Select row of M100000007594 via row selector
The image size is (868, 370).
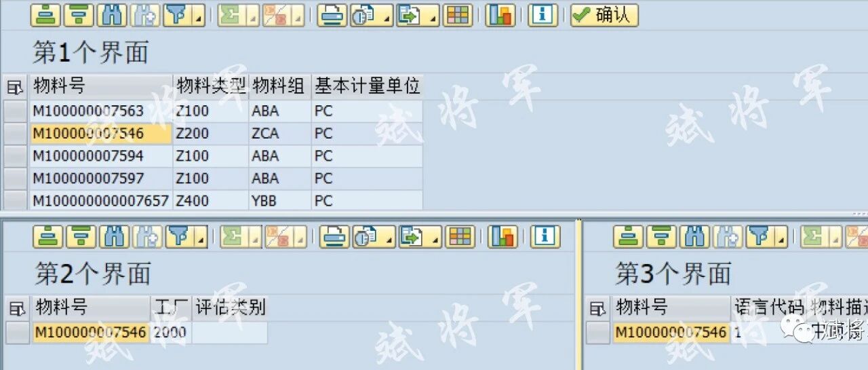click(15, 156)
